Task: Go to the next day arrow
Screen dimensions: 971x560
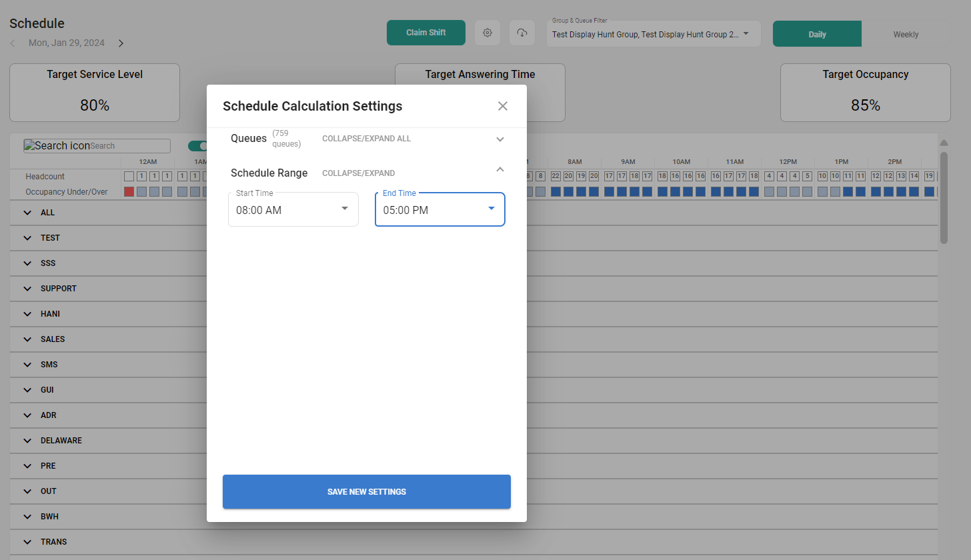Action: 121,43
